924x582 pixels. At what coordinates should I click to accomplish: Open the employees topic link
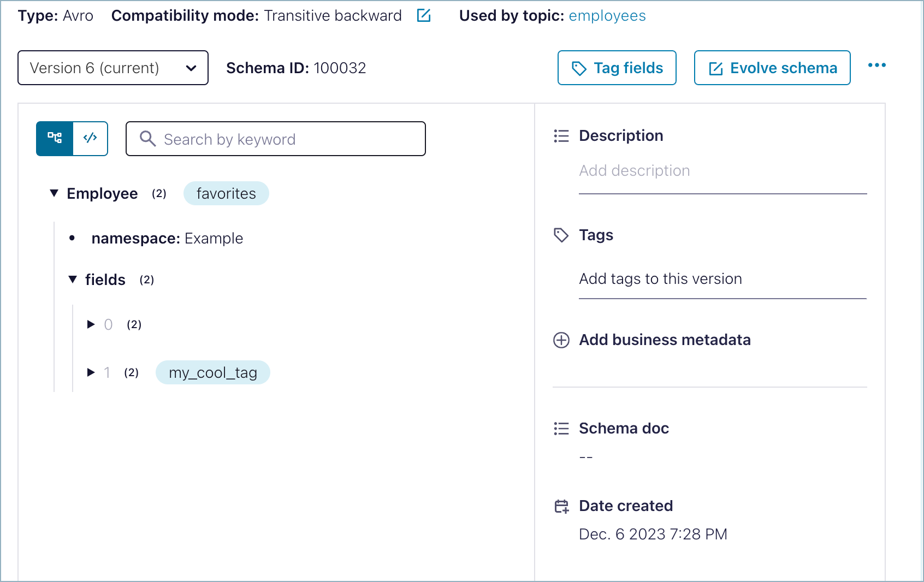pos(607,16)
